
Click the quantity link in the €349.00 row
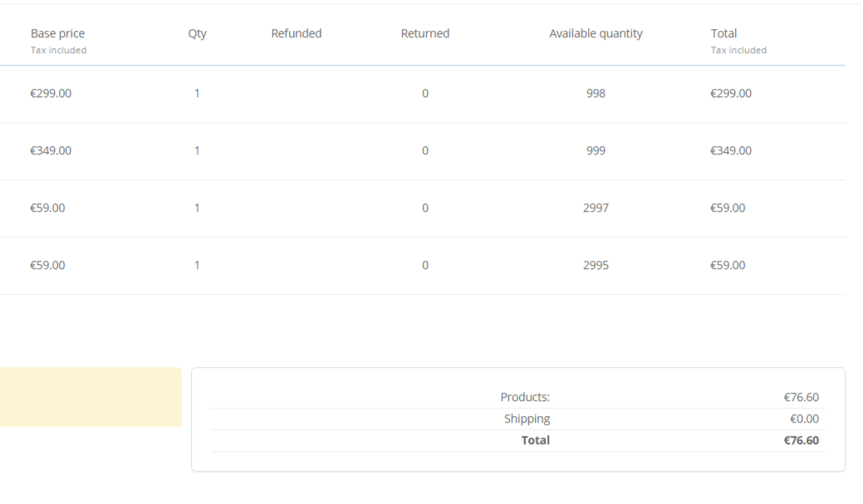pos(197,151)
